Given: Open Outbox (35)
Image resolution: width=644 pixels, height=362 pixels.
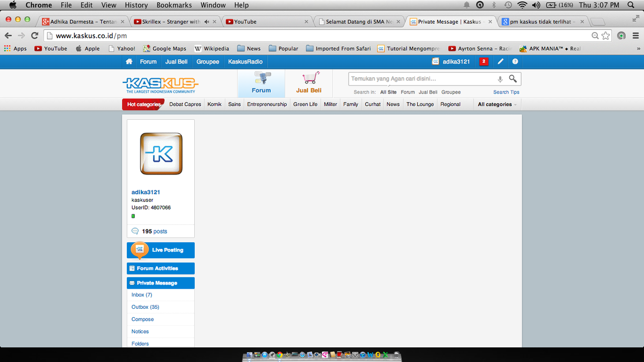Looking at the screenshot, I should tap(145, 307).
